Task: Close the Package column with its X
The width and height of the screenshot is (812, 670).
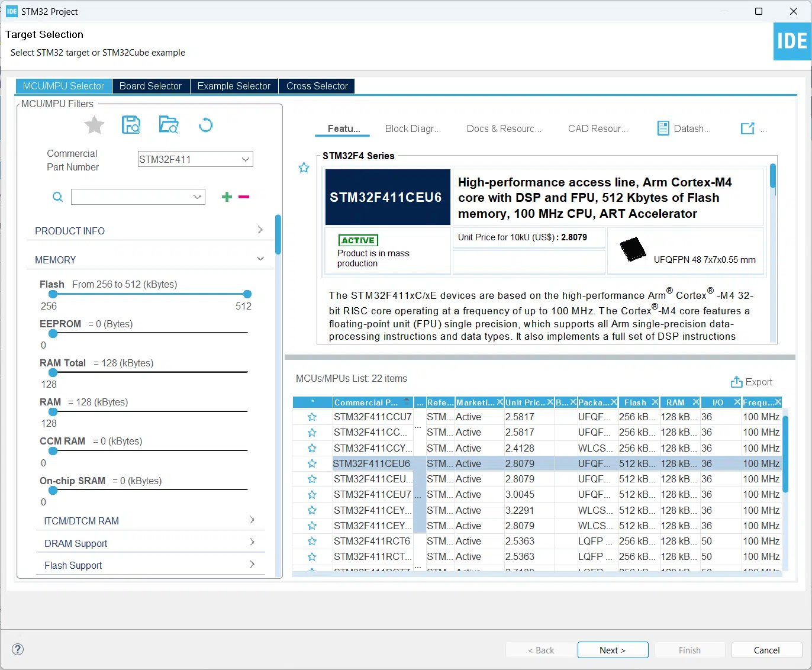Action: point(614,402)
